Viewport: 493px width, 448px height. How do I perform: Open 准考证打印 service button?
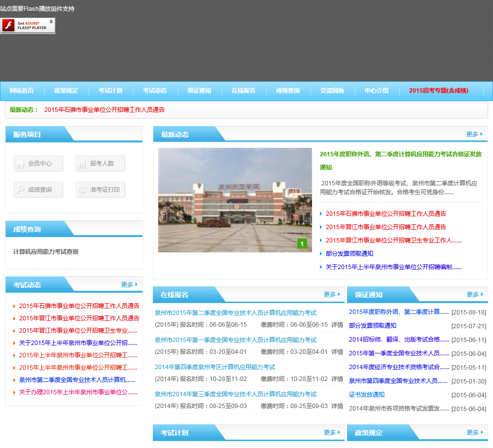pos(100,190)
